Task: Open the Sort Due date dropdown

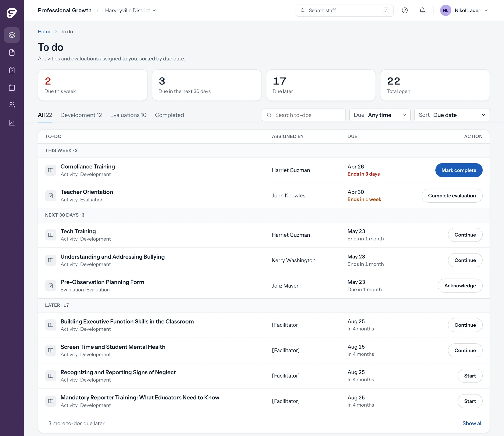Action: click(452, 115)
